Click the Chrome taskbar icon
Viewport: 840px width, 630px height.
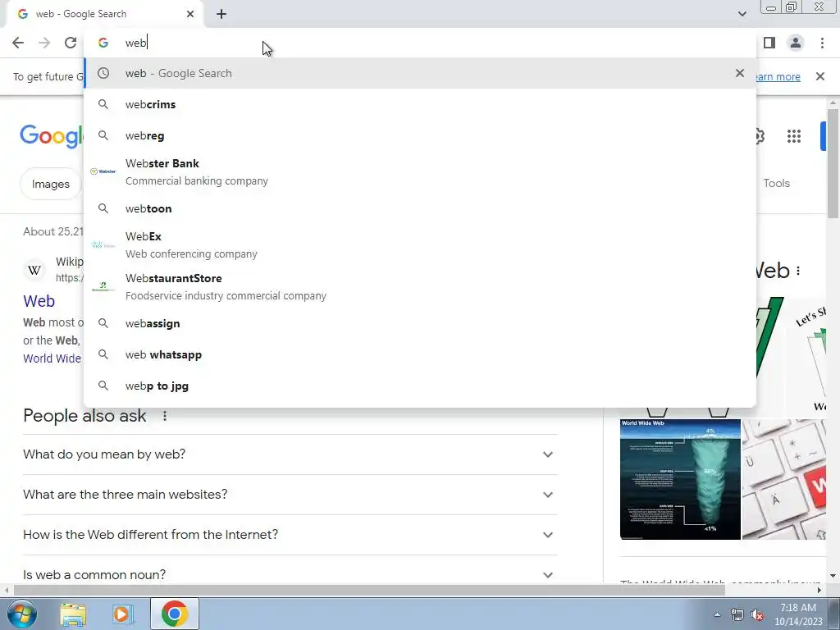click(x=174, y=614)
